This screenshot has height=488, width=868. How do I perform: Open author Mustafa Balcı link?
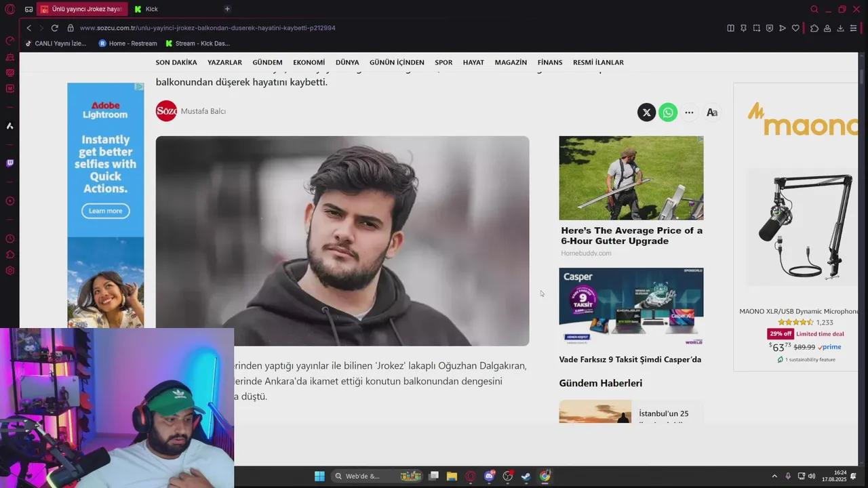203,111
